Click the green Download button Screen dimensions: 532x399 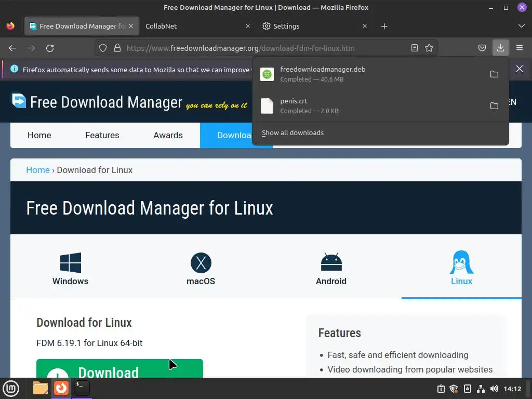pyautogui.click(x=119, y=368)
